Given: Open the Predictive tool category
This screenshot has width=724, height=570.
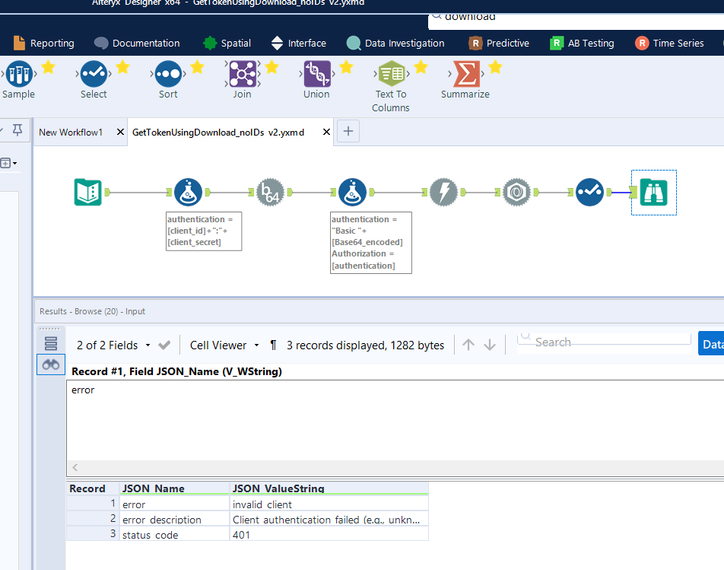Looking at the screenshot, I should coord(499,43).
